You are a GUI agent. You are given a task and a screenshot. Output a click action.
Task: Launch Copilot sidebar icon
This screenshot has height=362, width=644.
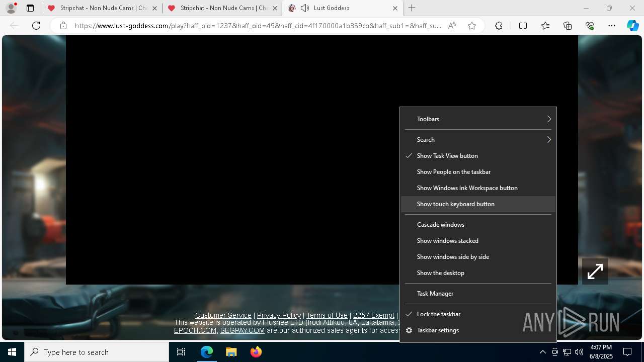tap(632, 26)
